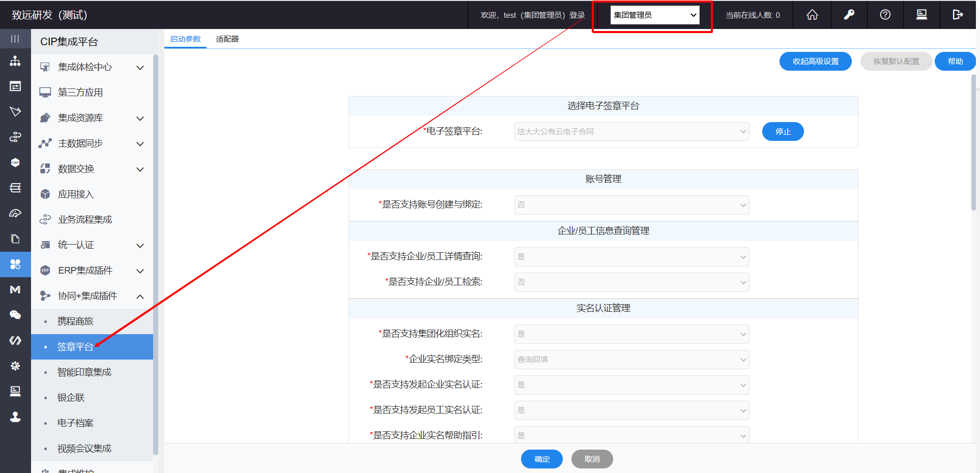Screen dimensions: 980x473
Task: Open the M-shaped rail icon
Action: [x=15, y=289]
